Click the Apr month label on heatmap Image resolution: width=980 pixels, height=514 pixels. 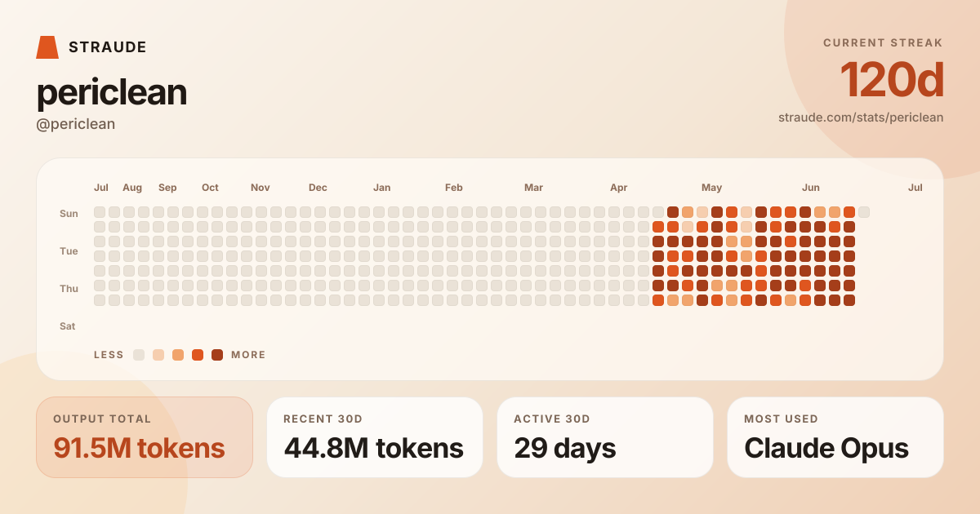619,188
